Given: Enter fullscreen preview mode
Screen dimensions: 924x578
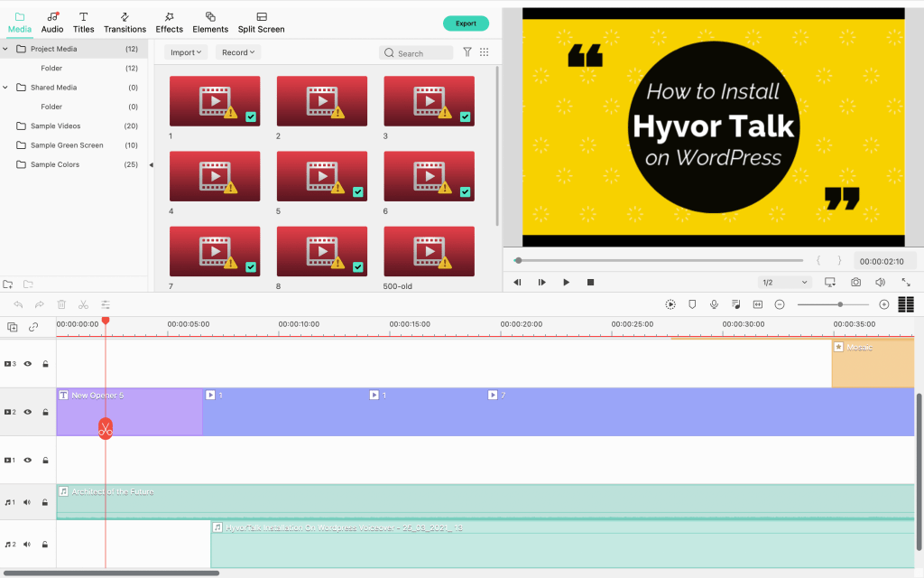Looking at the screenshot, I should point(904,283).
